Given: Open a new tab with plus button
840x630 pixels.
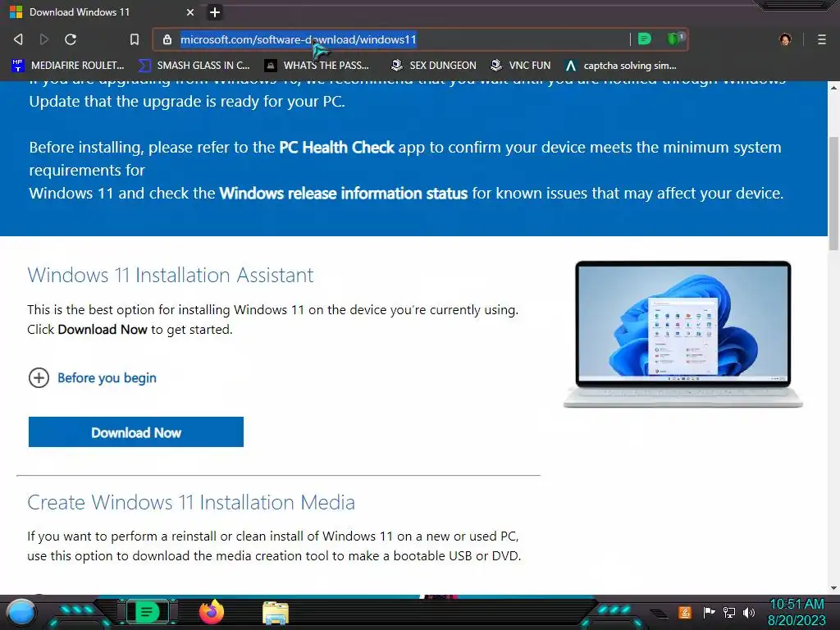Looking at the screenshot, I should (x=214, y=11).
